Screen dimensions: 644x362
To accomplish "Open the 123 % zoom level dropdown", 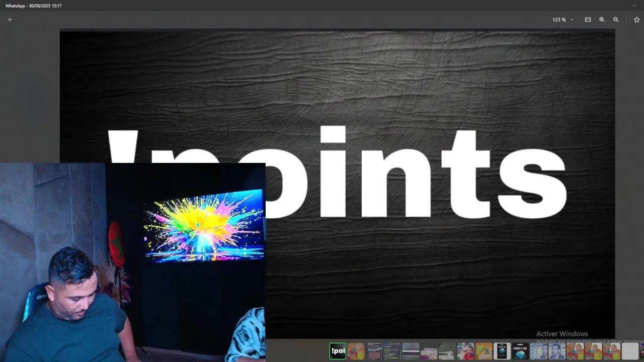I will [563, 20].
